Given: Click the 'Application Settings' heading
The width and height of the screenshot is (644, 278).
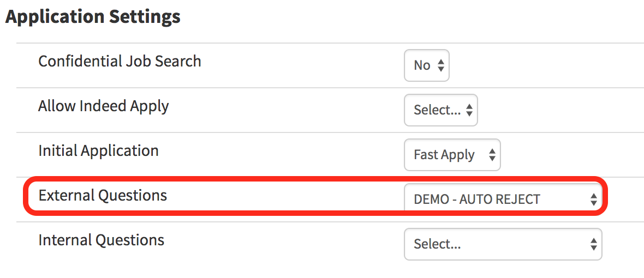Looking at the screenshot, I should pos(93,17).
